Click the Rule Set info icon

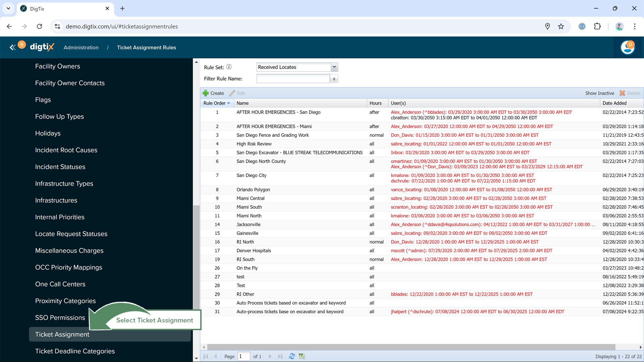[x=229, y=67]
